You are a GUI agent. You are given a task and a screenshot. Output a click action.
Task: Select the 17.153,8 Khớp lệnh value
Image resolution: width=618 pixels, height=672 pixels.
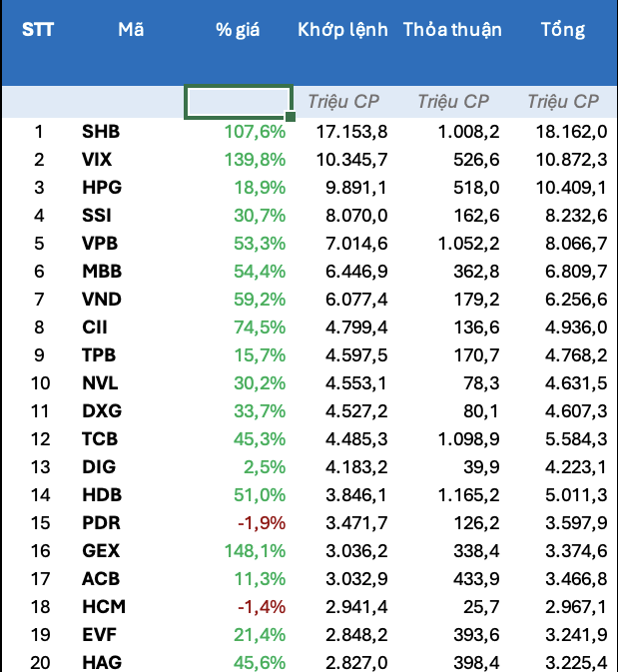351,132
